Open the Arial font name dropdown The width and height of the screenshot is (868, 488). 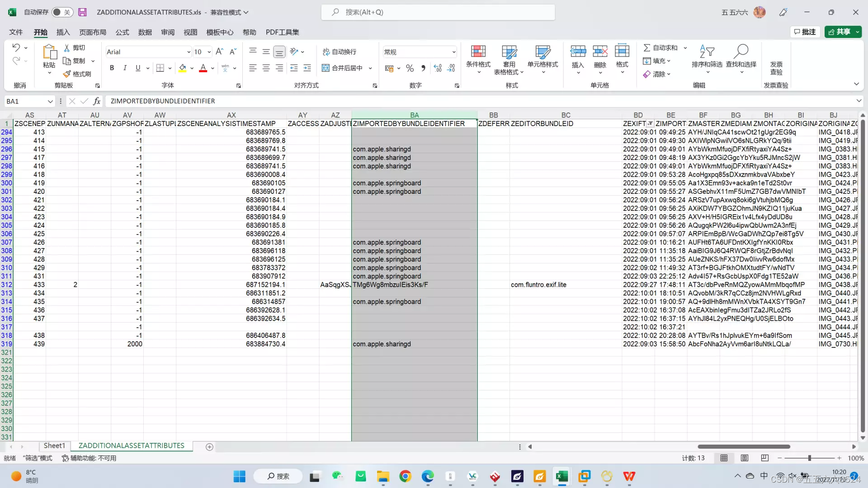189,52
